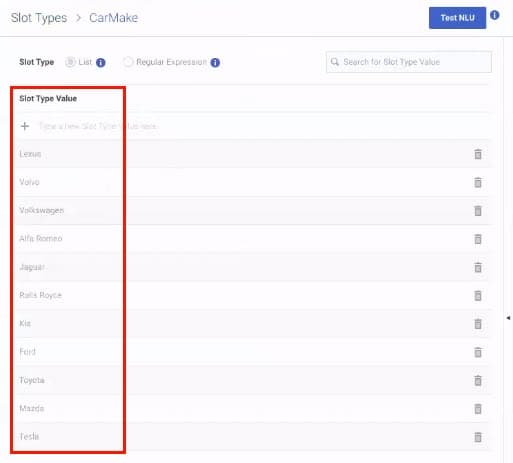The height and width of the screenshot is (463, 513).
Task: Delete the Jaguar slot value
Action: pyautogui.click(x=478, y=267)
